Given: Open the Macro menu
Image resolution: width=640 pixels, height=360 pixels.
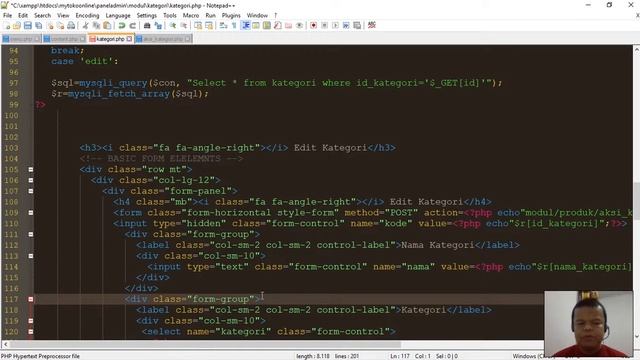Looking at the screenshot, I should [191, 15].
